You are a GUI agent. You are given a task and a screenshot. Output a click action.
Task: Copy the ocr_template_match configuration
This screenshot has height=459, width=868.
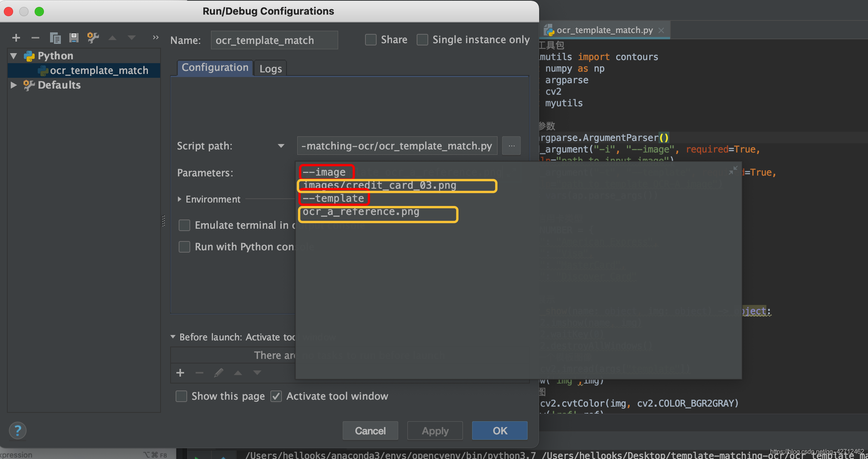pos(55,37)
